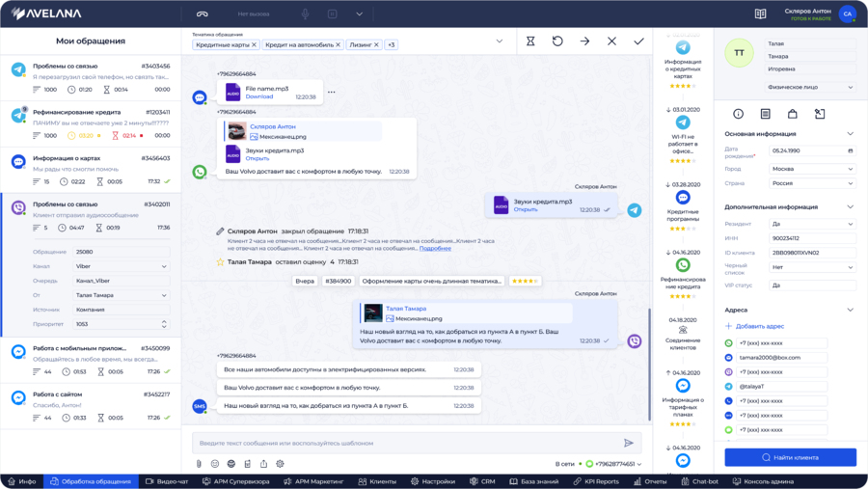
Task: Open the Клиенты tab in bottom bar
Action: click(x=376, y=481)
